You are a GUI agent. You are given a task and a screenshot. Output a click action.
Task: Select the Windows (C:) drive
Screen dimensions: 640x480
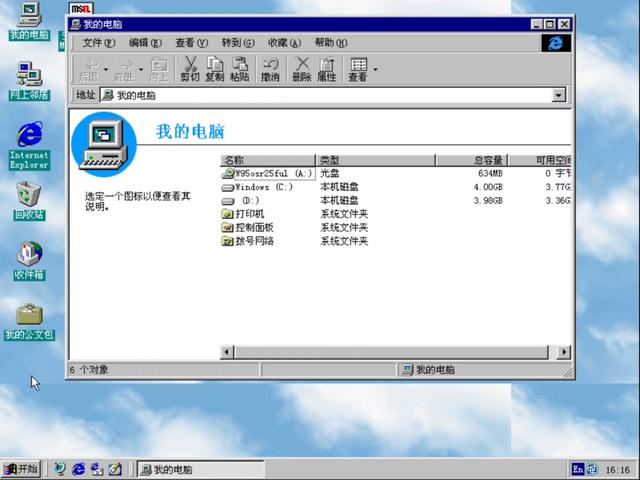click(257, 187)
